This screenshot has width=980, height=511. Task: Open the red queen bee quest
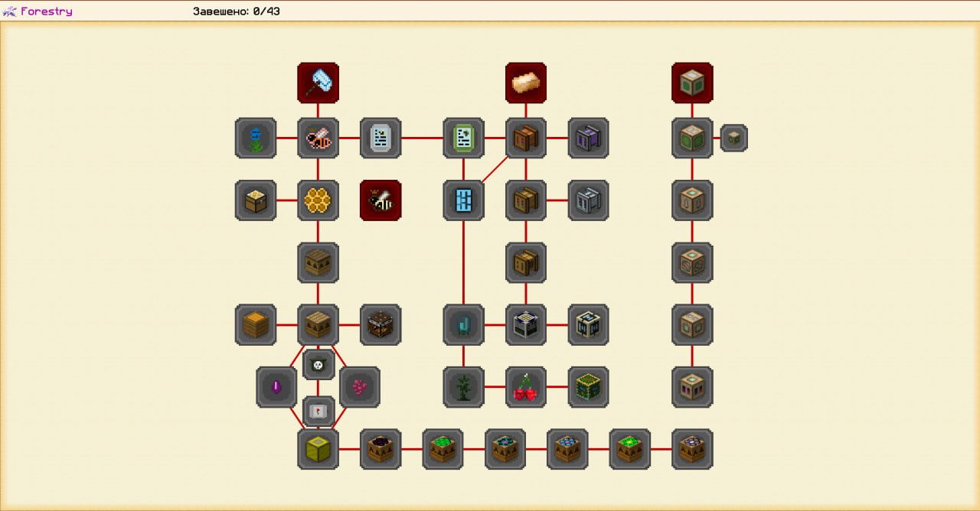(381, 200)
